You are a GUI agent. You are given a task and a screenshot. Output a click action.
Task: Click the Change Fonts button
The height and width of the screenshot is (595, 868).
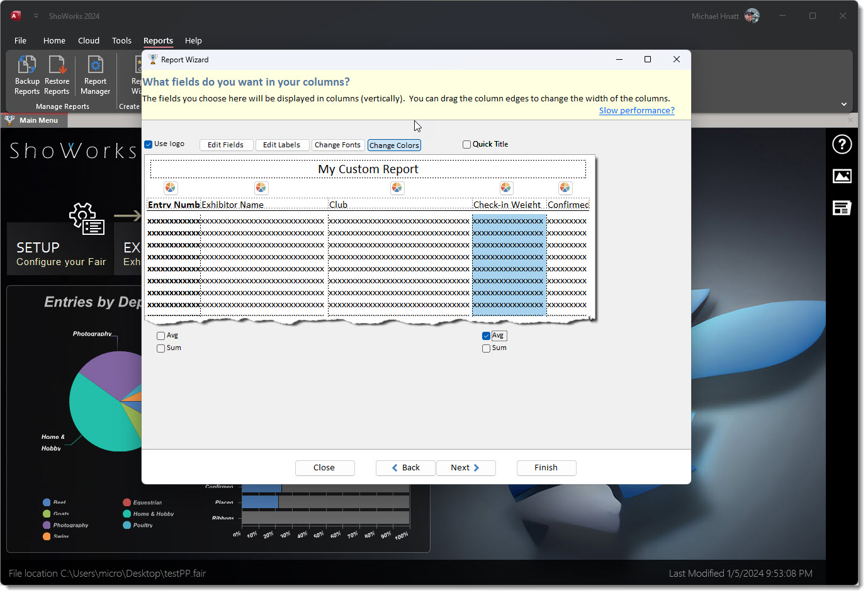coord(337,145)
